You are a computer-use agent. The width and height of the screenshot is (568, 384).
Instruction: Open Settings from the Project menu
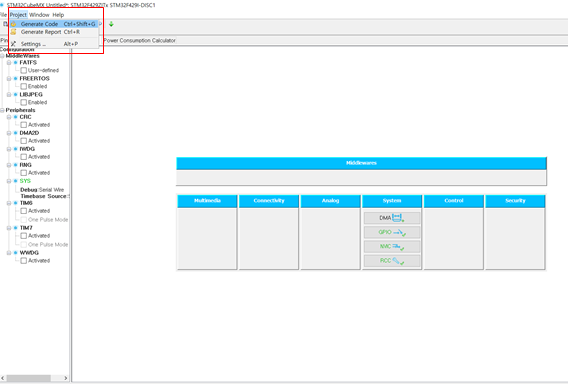coord(54,44)
